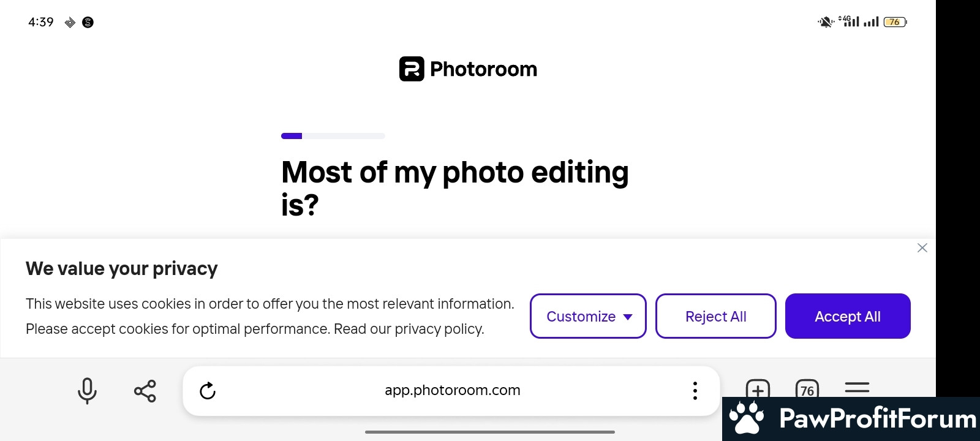Click the Customize dropdown arrow
The height and width of the screenshot is (441, 980).
click(x=628, y=317)
